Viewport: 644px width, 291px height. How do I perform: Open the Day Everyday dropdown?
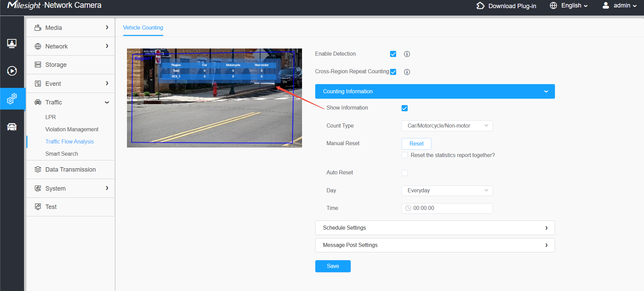(x=447, y=191)
